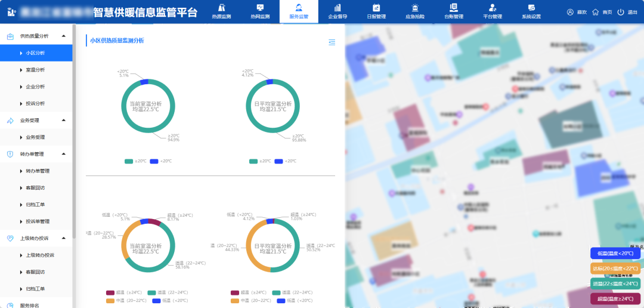Click the 企业督导 bar chart icon
644x308 pixels.
(x=338, y=8)
